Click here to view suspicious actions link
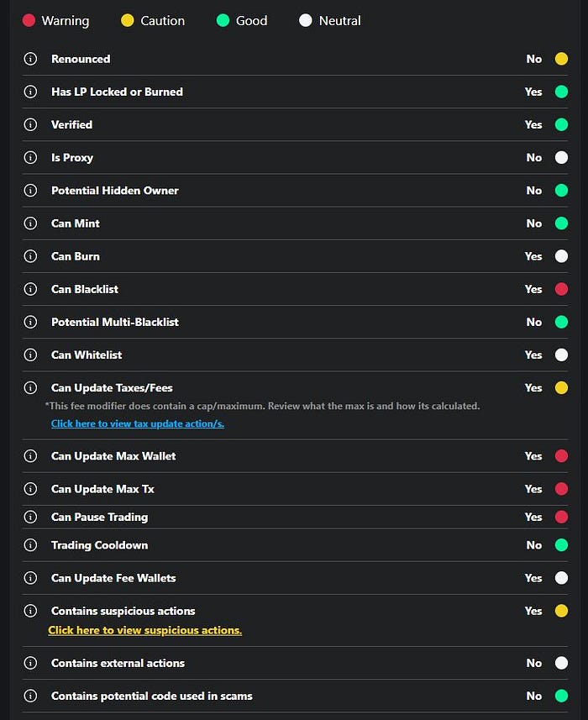The width and height of the screenshot is (588, 720). click(145, 630)
